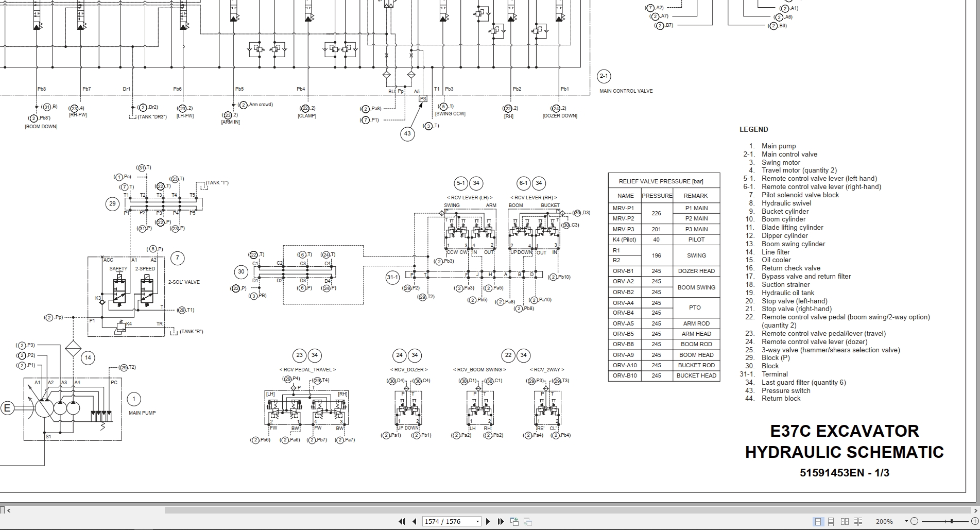
Task: Click legend entry Return block
Action: [781, 398]
